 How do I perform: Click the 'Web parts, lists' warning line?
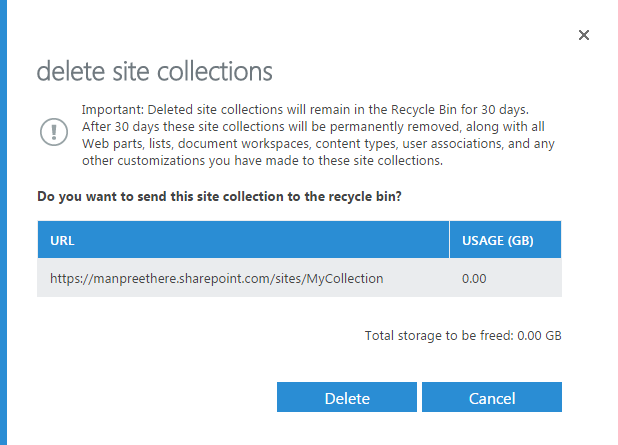tap(316, 145)
